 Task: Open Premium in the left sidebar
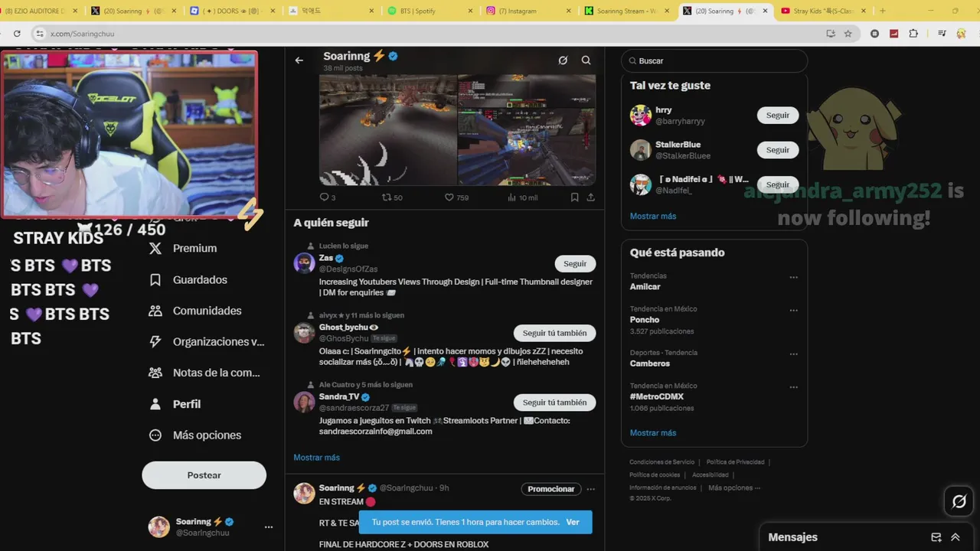(x=184, y=248)
